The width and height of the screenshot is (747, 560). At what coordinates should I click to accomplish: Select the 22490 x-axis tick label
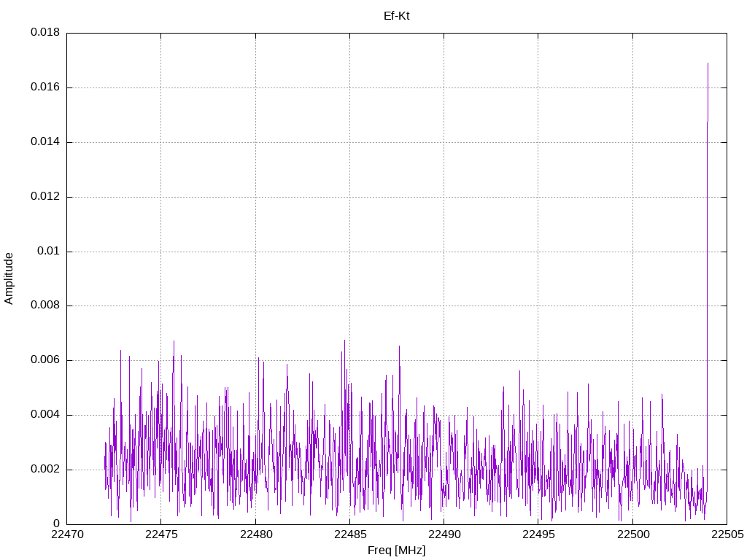444,534
